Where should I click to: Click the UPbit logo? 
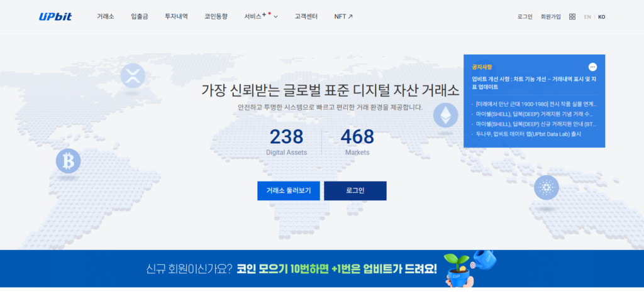click(x=55, y=16)
